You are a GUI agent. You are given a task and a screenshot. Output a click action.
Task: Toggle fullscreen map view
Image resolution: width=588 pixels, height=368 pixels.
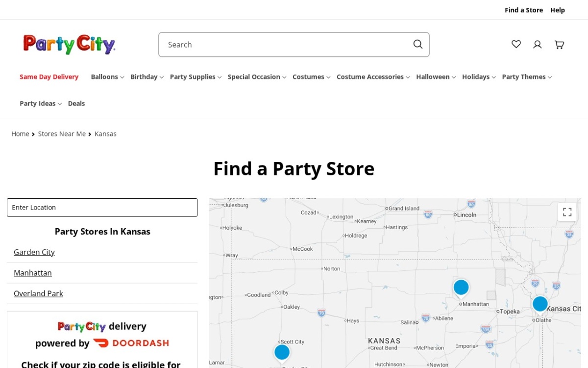pos(567,212)
